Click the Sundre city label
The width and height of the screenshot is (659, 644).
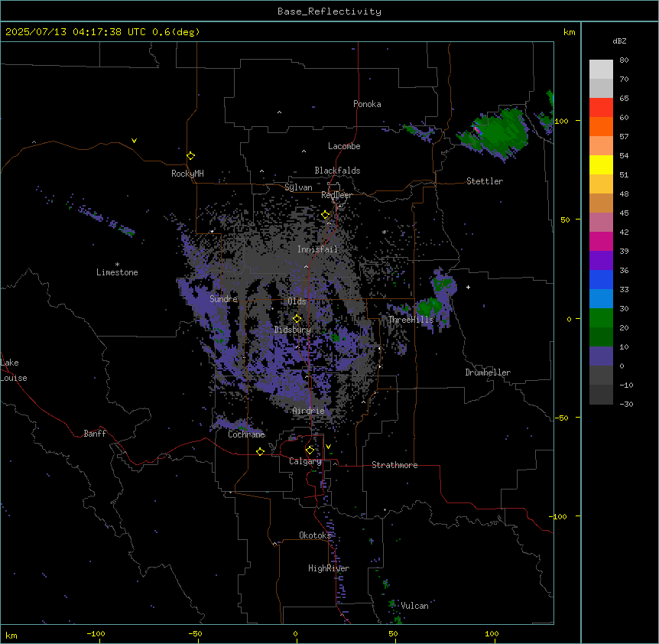223,299
